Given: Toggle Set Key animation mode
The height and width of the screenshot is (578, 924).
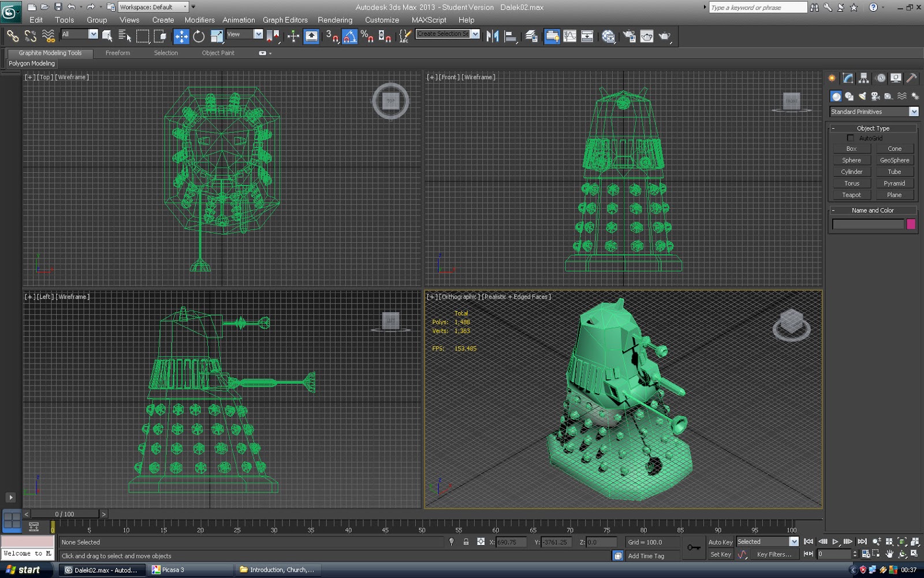Looking at the screenshot, I should [720, 554].
